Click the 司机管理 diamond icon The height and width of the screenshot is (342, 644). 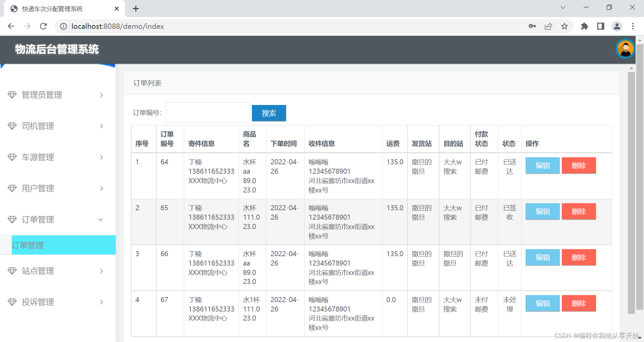pyautogui.click(x=12, y=126)
